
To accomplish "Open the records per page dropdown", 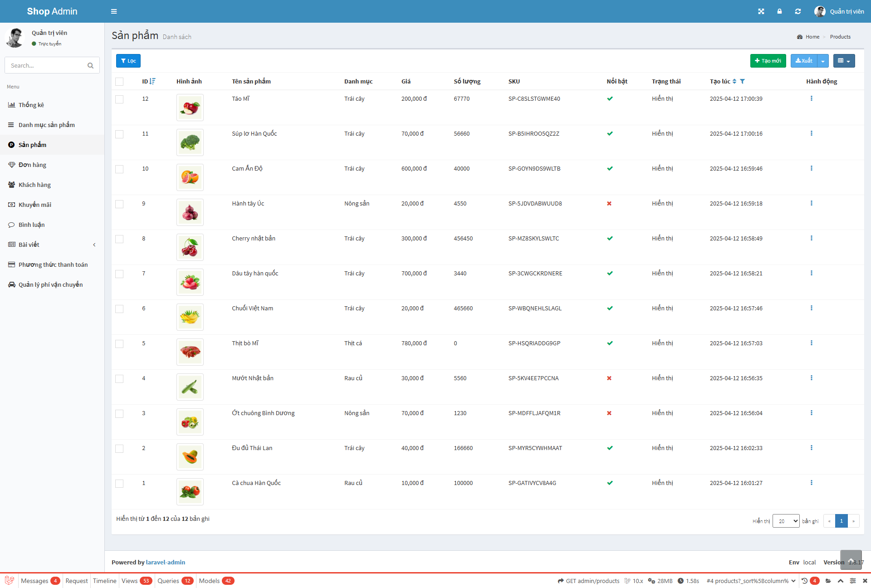I will [786, 521].
